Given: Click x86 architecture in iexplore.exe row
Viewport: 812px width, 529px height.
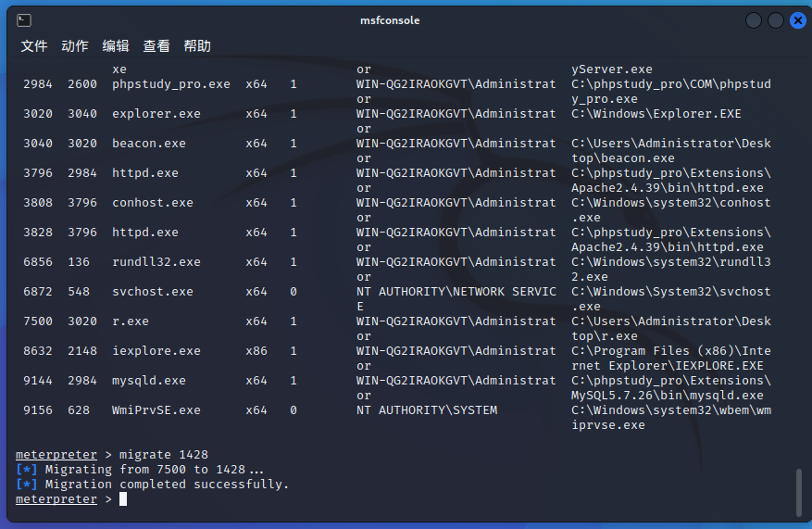Looking at the screenshot, I should 256,351.
